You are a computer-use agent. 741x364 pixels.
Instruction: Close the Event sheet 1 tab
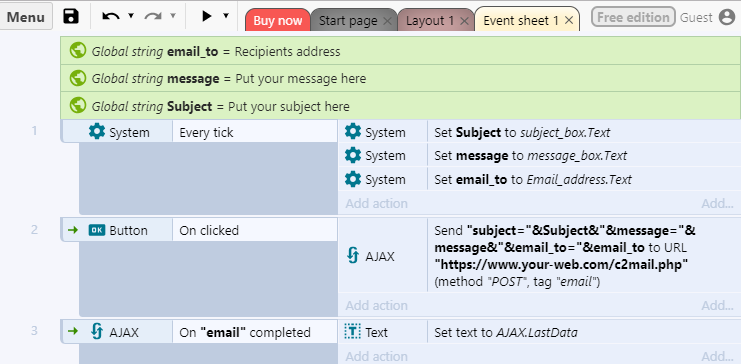tap(569, 20)
